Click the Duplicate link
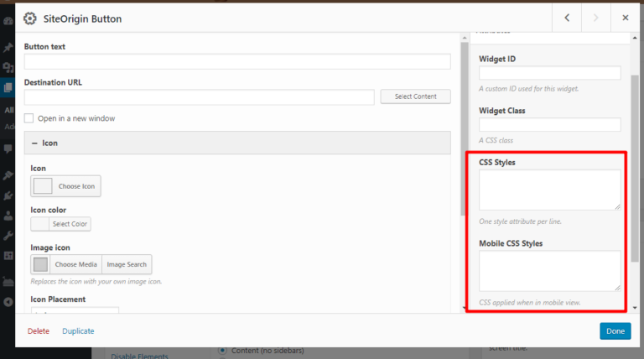 (78, 331)
